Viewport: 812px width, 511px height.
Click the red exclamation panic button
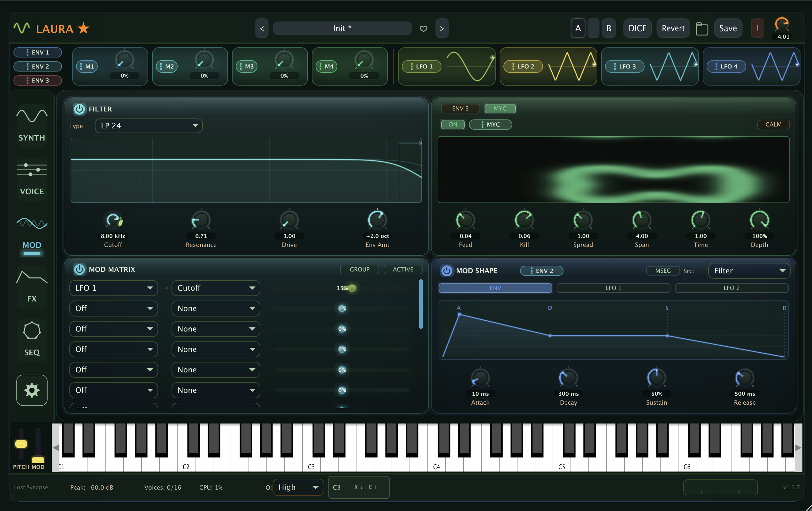tap(757, 28)
